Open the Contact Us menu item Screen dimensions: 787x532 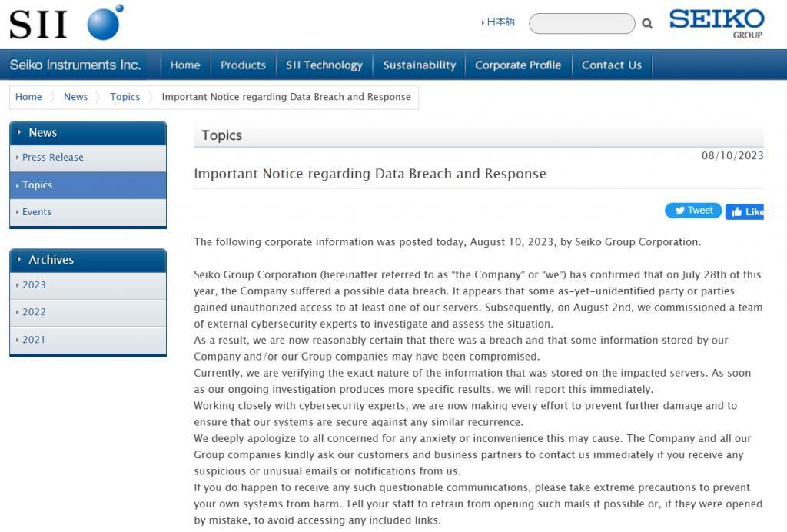pos(611,65)
